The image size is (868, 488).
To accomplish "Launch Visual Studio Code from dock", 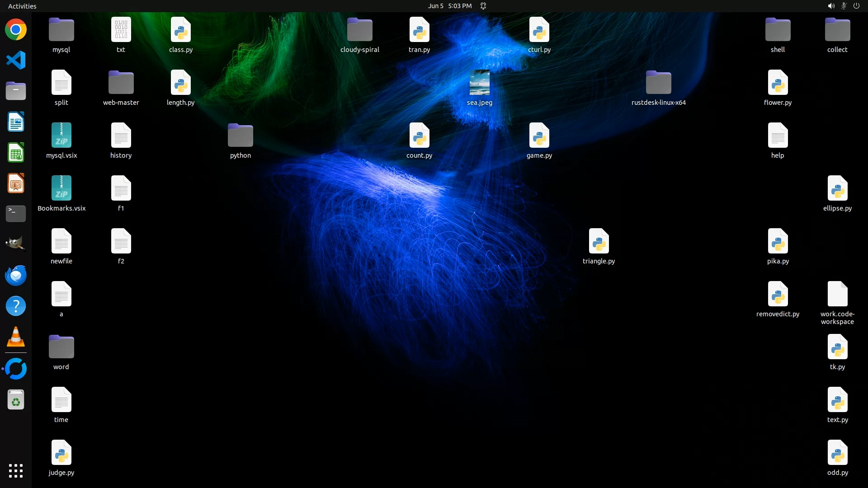I will 16,61.
